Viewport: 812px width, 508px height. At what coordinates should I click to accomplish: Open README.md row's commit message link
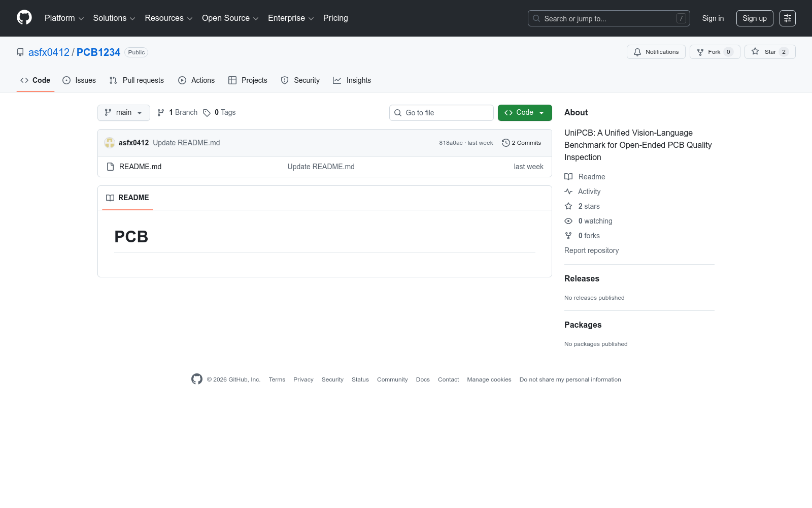point(321,167)
